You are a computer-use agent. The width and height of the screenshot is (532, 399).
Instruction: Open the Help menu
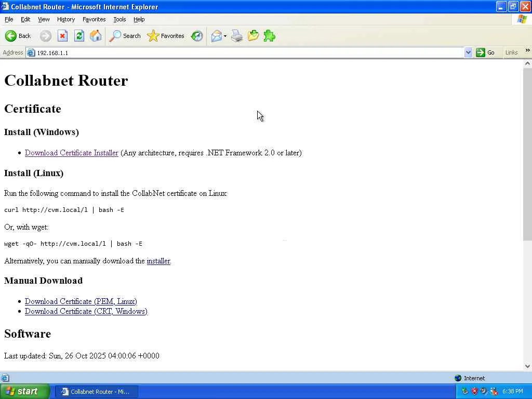[139, 19]
